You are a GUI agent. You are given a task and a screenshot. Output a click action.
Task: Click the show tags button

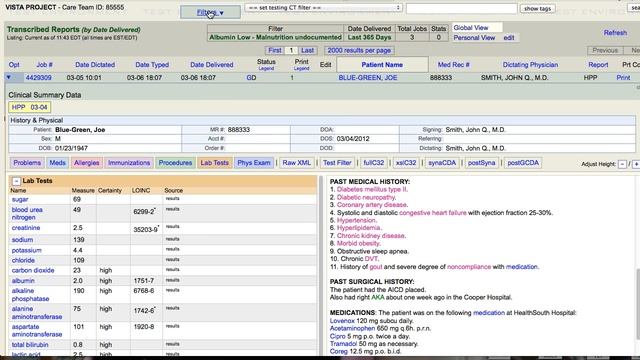pyautogui.click(x=537, y=9)
